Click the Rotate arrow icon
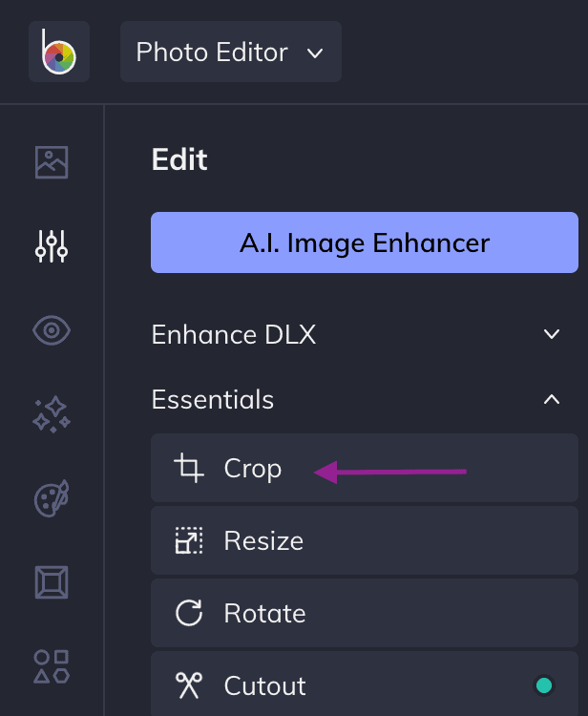 [189, 613]
